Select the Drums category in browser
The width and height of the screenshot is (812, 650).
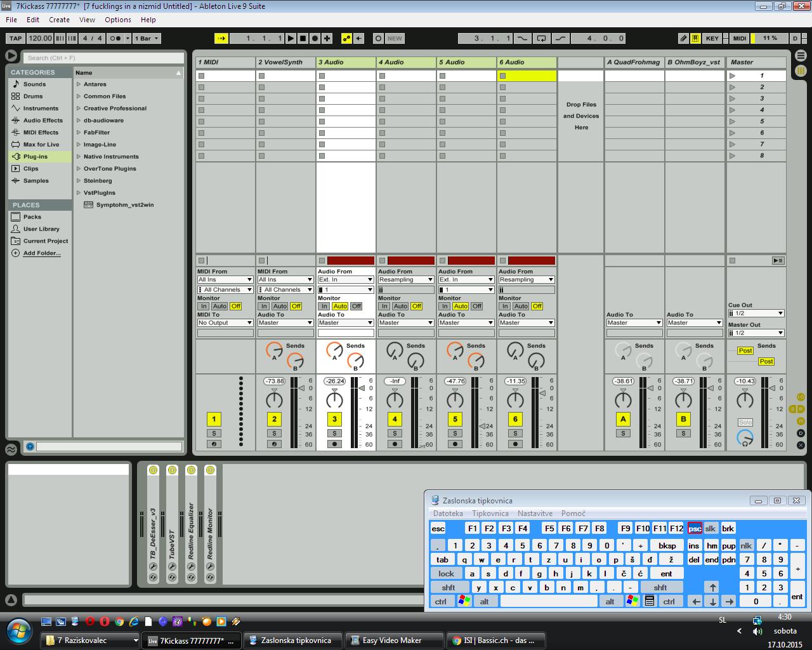tap(39, 96)
